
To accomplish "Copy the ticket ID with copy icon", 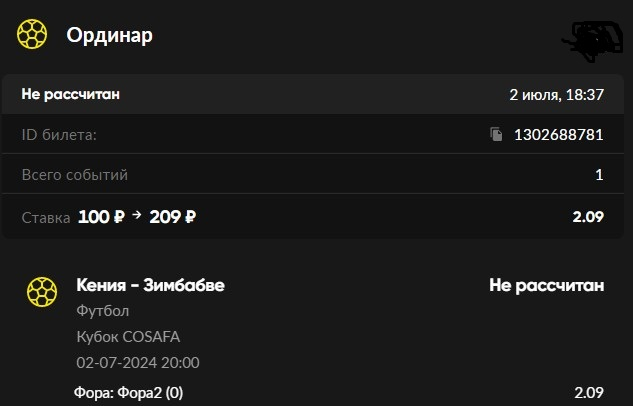I will tap(496, 134).
